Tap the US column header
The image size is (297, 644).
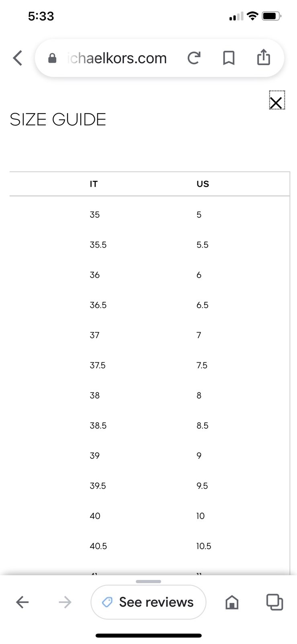click(203, 184)
